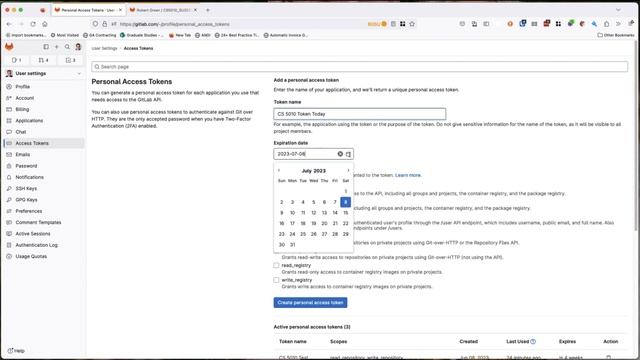The image size is (640, 360).
Task: Open the tab list chevron in the tab strip
Action: click(x=618, y=10)
